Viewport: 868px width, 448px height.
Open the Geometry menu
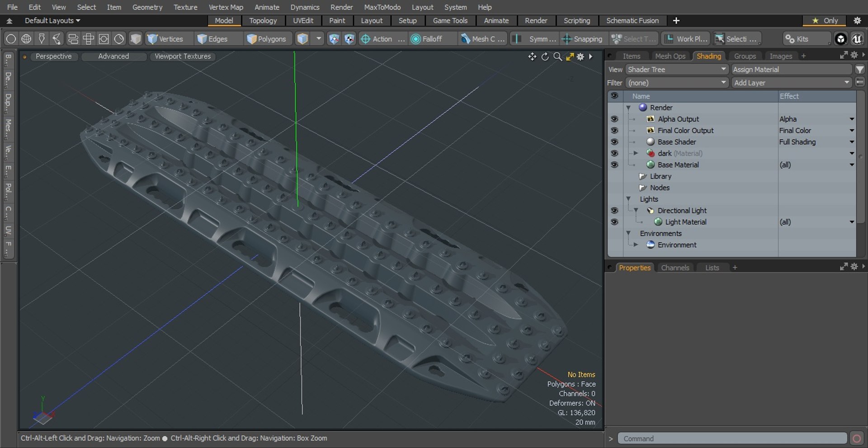(147, 7)
